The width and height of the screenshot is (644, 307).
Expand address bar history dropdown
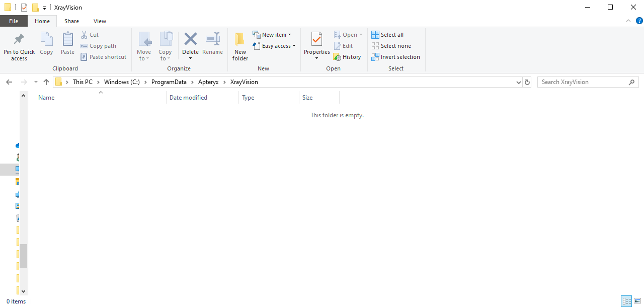coord(519,82)
